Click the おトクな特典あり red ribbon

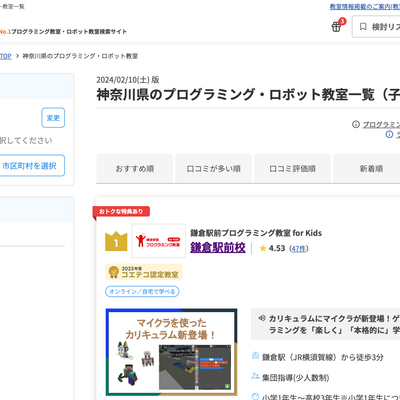coord(121,212)
